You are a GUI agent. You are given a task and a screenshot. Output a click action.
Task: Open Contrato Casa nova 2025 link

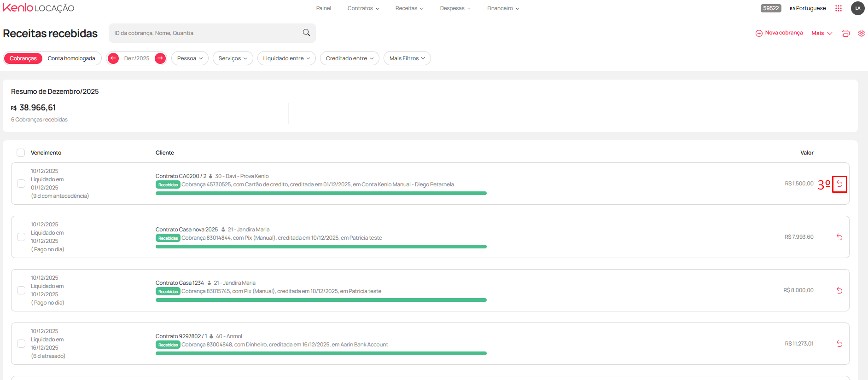tap(186, 230)
